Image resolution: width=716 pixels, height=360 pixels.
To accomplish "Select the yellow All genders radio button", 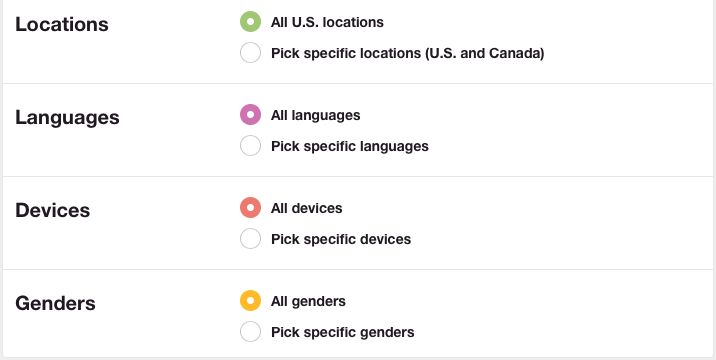I will 250,301.
